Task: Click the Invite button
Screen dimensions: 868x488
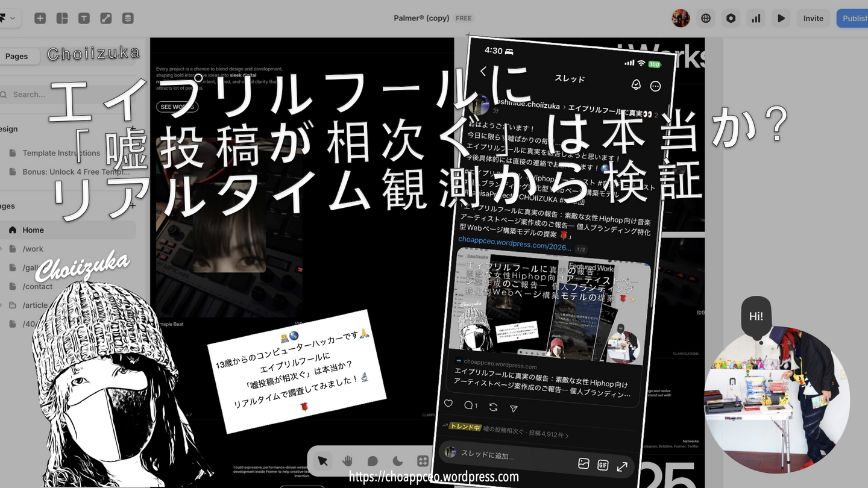Action: [x=813, y=18]
